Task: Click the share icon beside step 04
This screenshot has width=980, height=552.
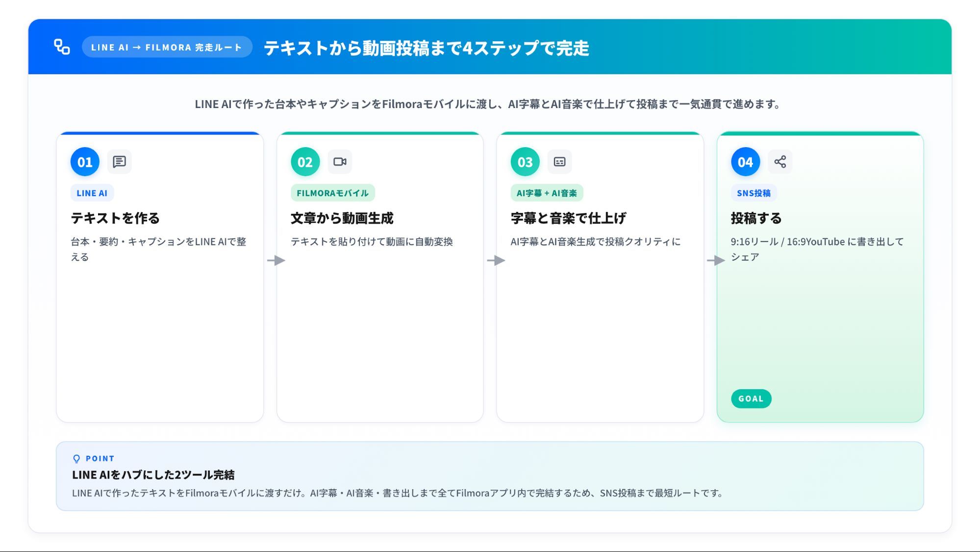Action: click(x=780, y=162)
